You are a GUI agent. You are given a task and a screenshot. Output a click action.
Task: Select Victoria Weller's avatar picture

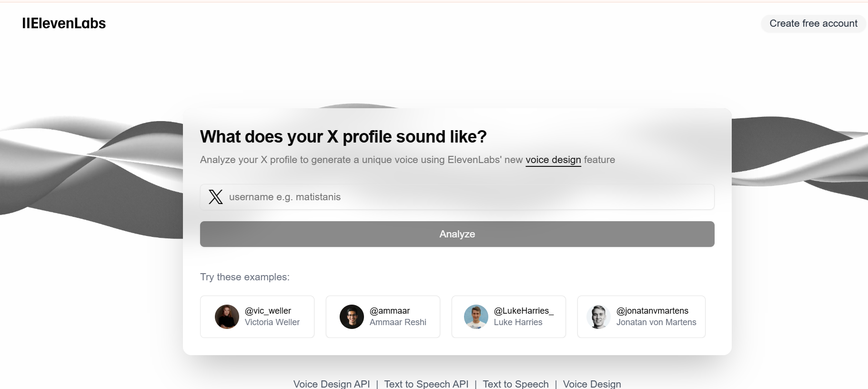(227, 317)
